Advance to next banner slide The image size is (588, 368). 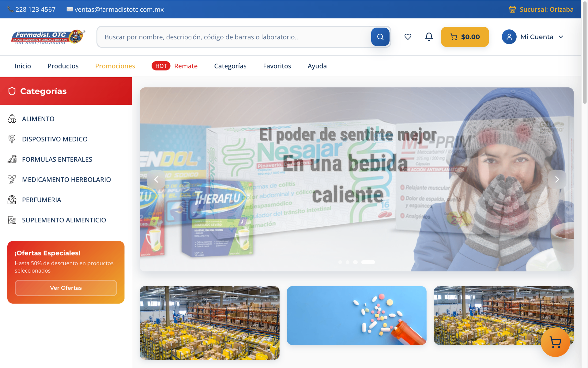[557, 179]
